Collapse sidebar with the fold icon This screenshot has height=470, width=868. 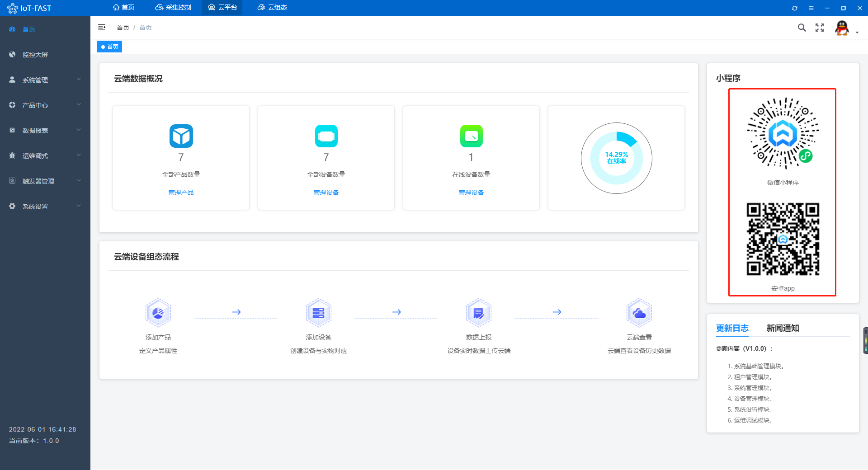(102, 28)
